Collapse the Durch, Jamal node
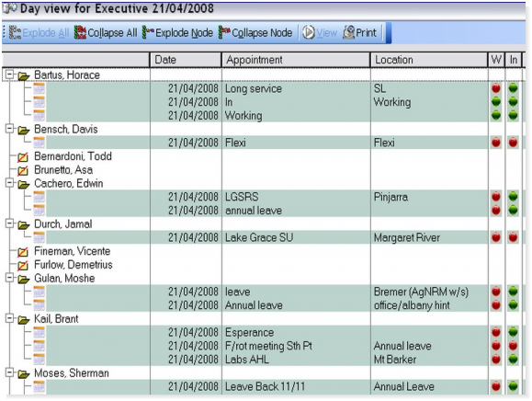The height and width of the screenshot is (401, 532). point(10,223)
